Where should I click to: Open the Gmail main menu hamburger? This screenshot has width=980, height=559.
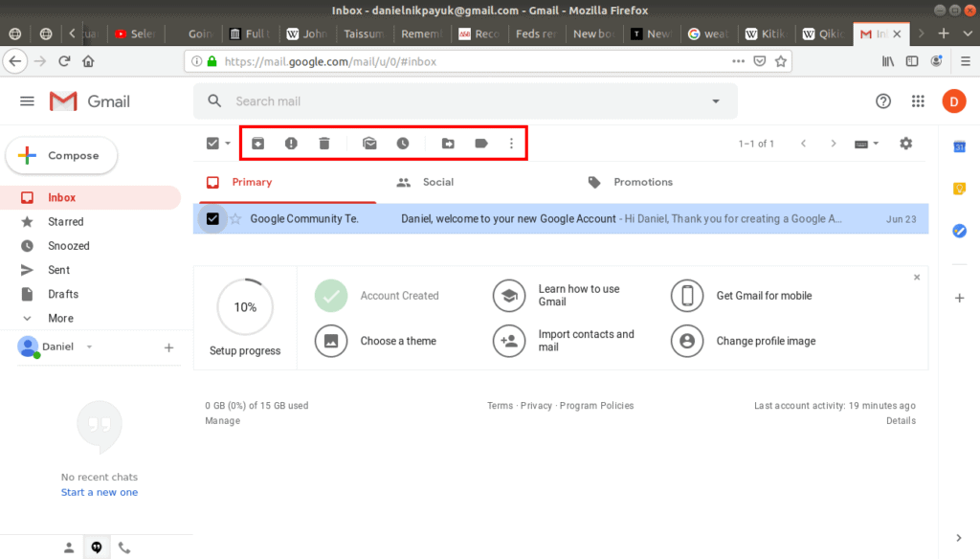pos(27,101)
